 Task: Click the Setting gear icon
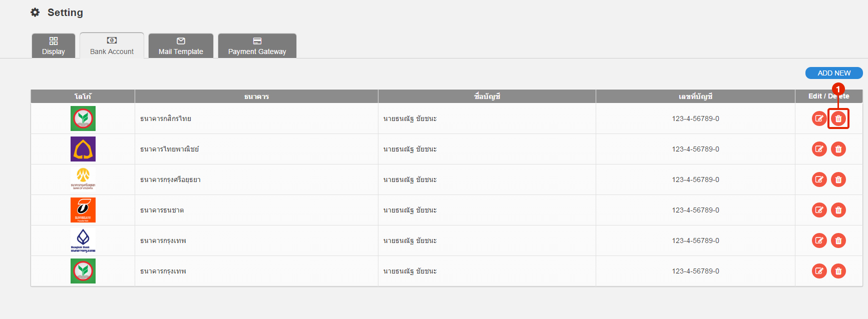(35, 12)
